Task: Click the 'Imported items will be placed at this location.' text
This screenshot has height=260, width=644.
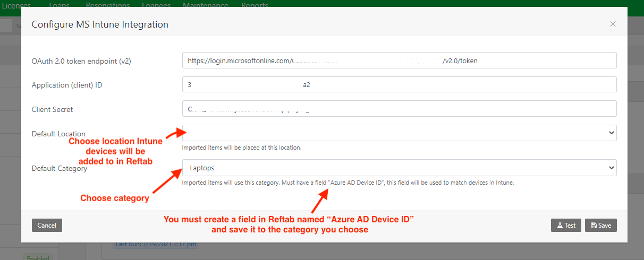Action: (x=242, y=148)
